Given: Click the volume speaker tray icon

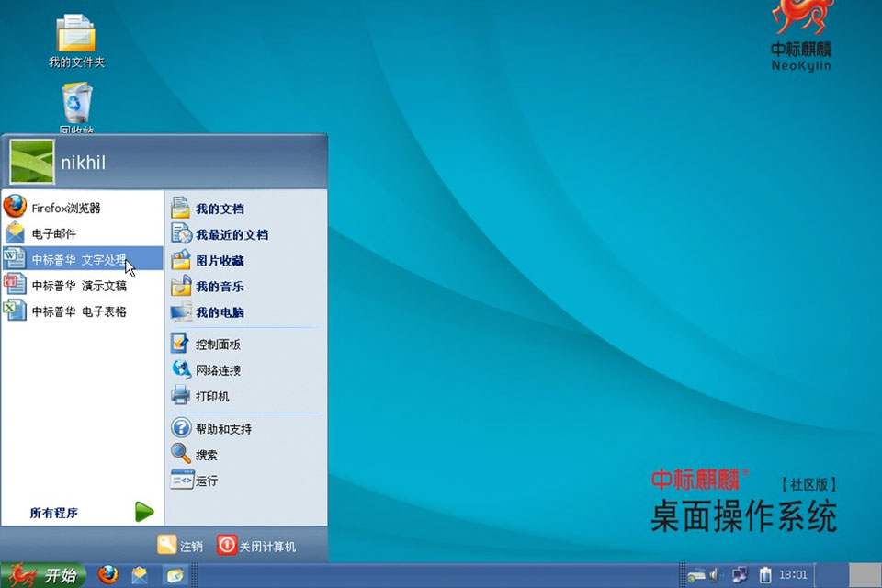Looking at the screenshot, I should pyautogui.click(x=715, y=575).
